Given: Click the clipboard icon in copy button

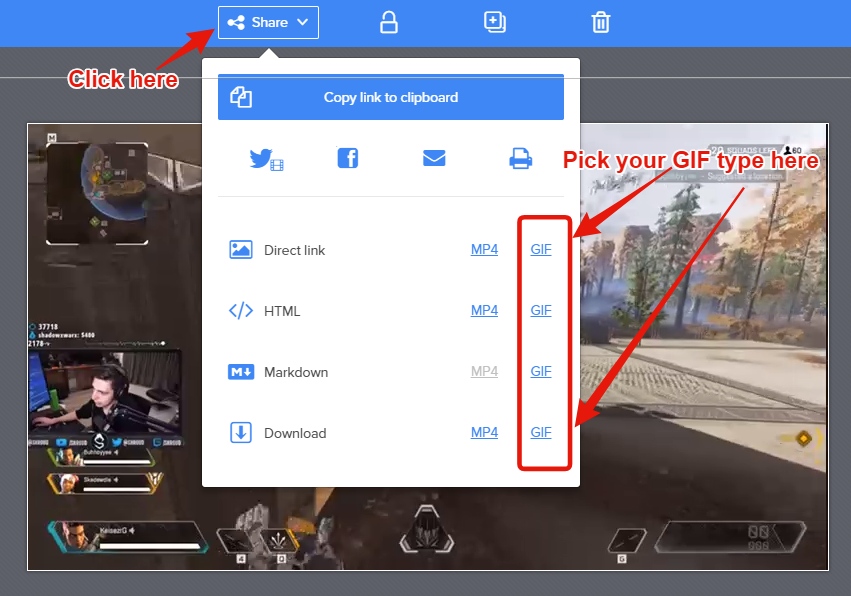Looking at the screenshot, I should 241,97.
